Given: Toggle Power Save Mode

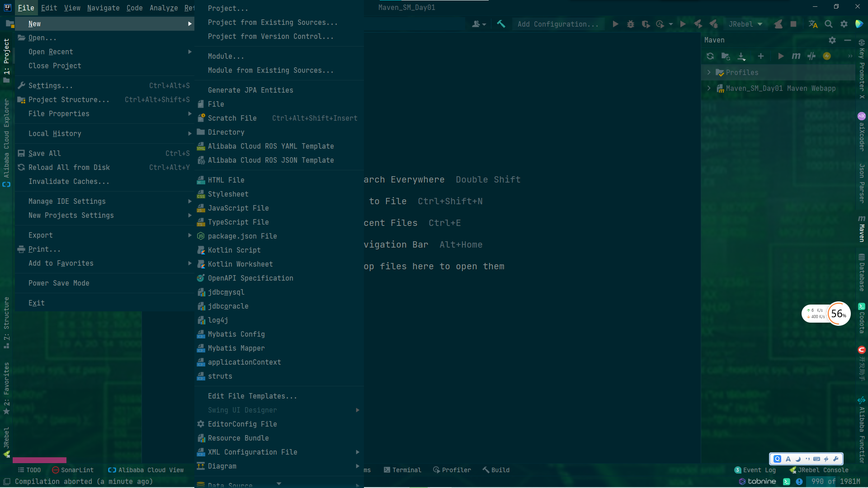Looking at the screenshot, I should pos(59,283).
